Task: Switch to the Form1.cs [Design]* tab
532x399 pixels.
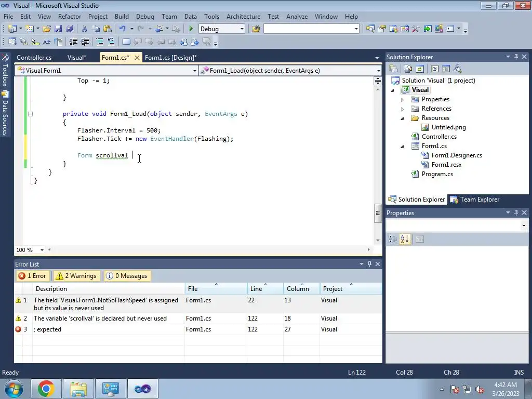Action: [171, 58]
